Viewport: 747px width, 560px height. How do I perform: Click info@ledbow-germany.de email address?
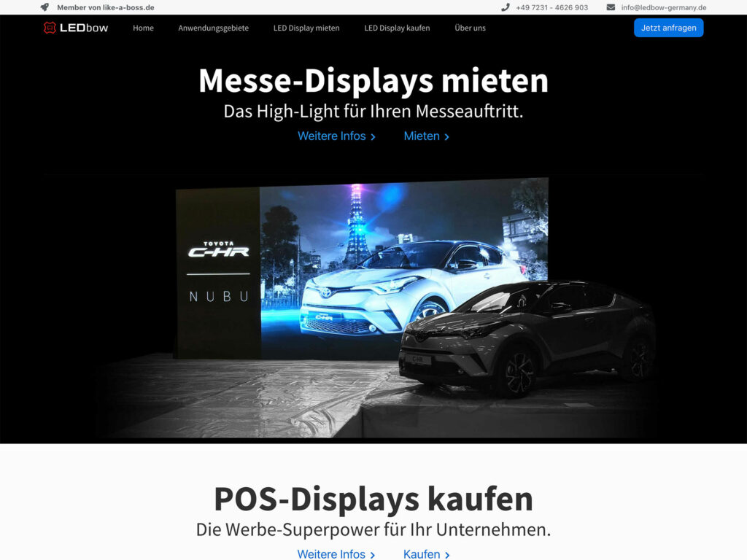[664, 7]
